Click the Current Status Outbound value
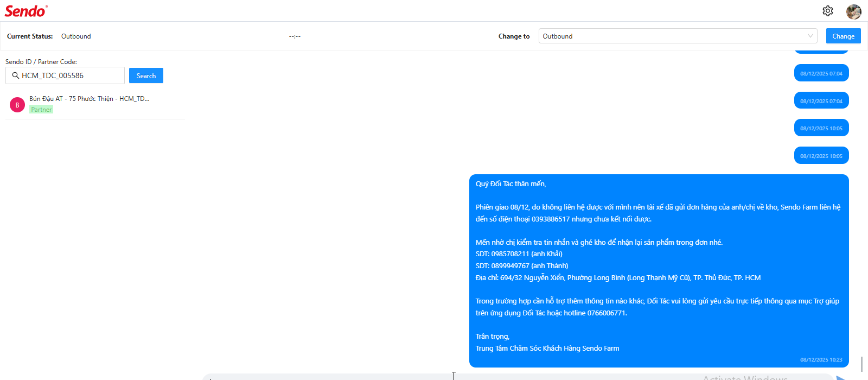Image resolution: width=868 pixels, height=380 pixels. tap(76, 36)
